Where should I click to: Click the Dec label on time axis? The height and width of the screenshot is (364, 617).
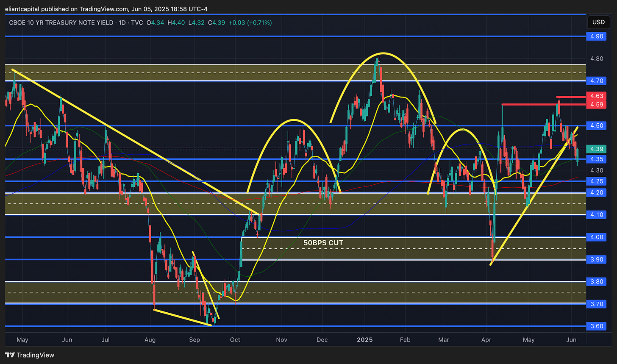point(322,340)
